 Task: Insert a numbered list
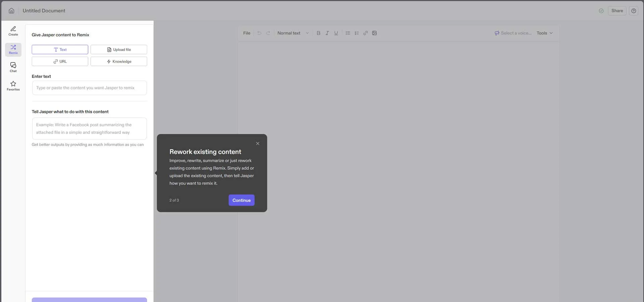point(357,33)
